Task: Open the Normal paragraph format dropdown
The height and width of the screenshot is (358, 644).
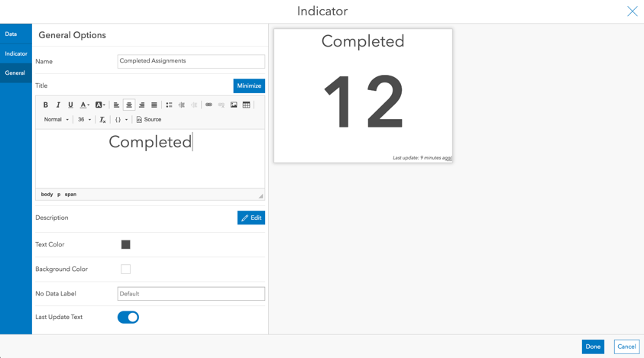Action: [x=56, y=120]
